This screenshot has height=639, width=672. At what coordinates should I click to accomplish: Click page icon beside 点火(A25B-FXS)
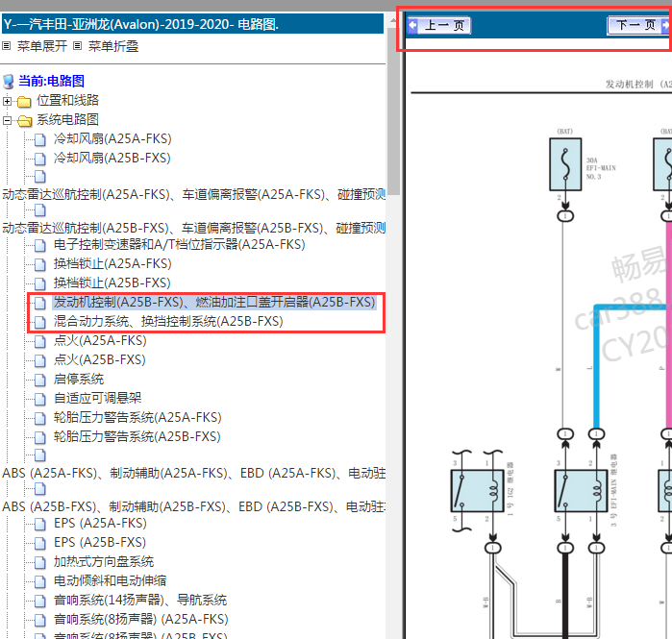[39, 361]
